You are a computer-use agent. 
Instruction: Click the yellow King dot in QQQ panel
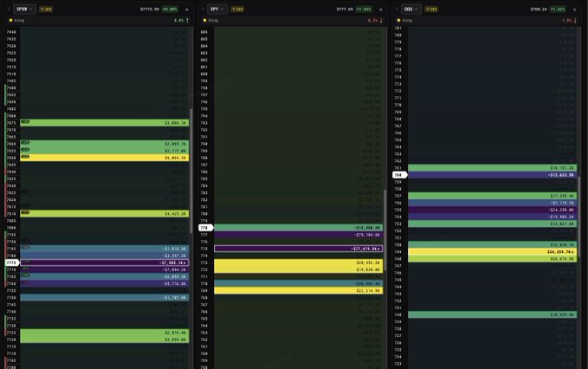398,20
